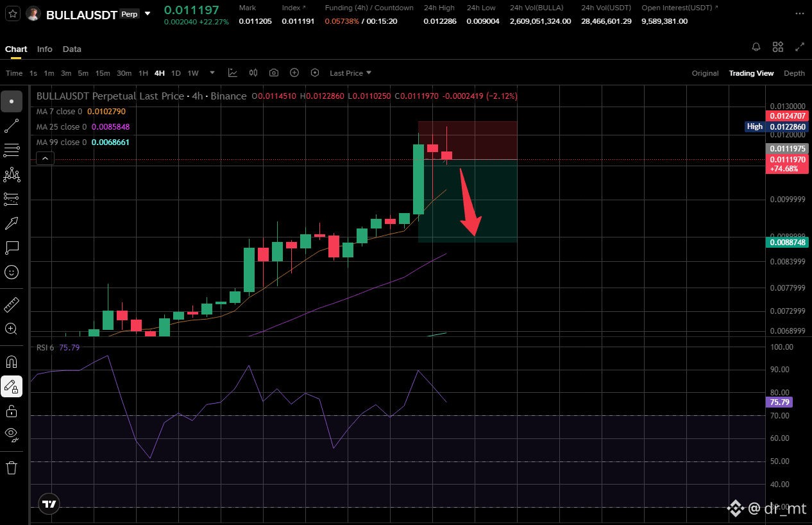Select the 5m timeframe
This screenshot has height=525, width=812.
(x=83, y=73)
